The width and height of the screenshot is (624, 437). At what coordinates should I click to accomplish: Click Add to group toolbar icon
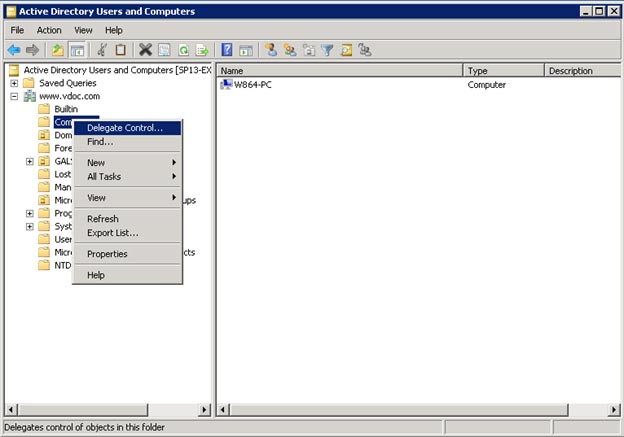(365, 50)
